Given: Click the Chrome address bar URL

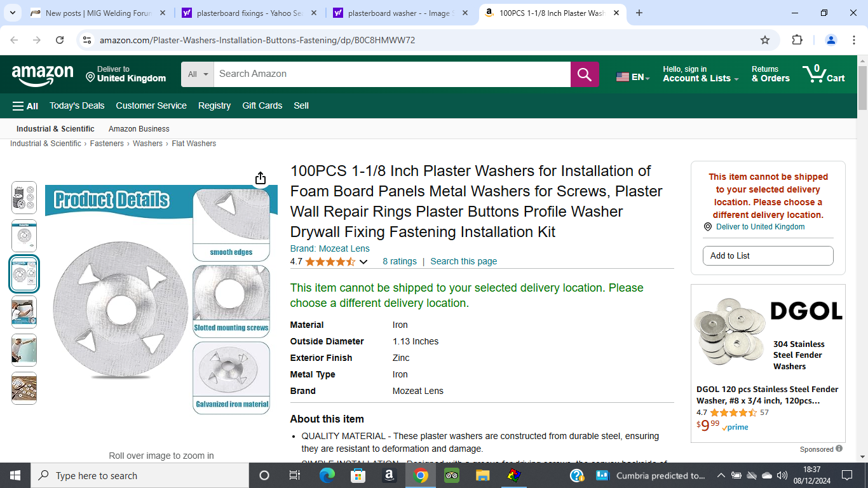Looking at the screenshot, I should coord(257,40).
